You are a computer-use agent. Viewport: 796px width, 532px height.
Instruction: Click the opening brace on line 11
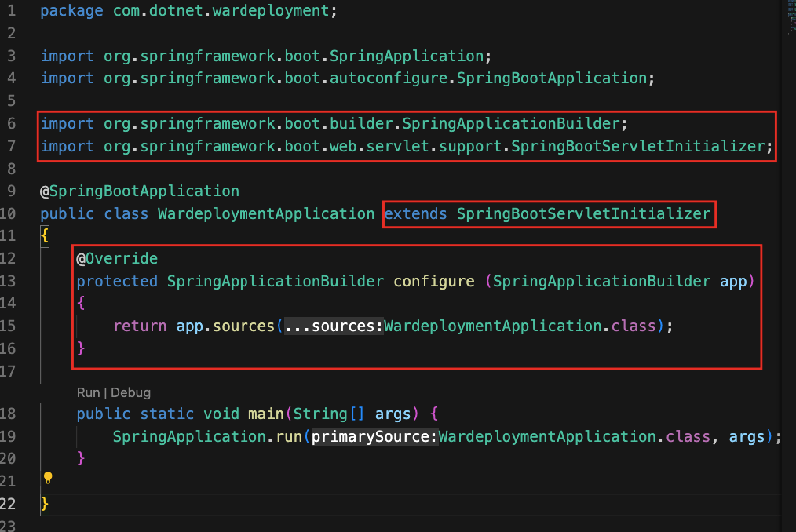(45, 236)
